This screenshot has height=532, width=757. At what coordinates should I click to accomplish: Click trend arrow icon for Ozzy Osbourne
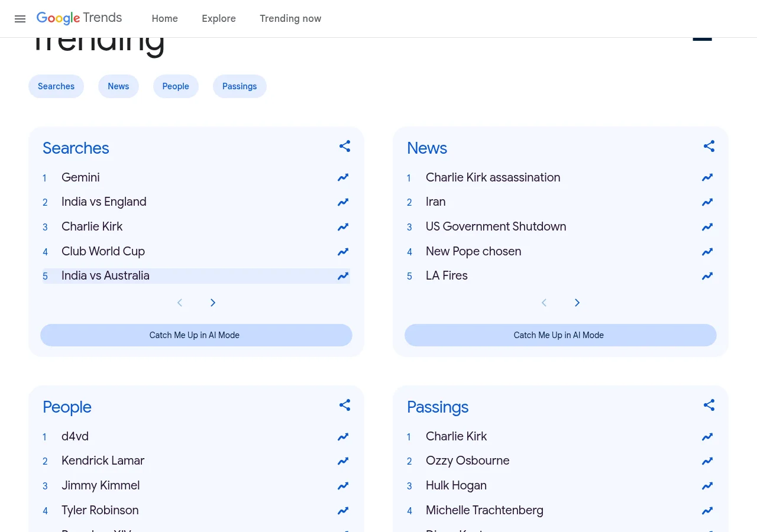coord(707,461)
